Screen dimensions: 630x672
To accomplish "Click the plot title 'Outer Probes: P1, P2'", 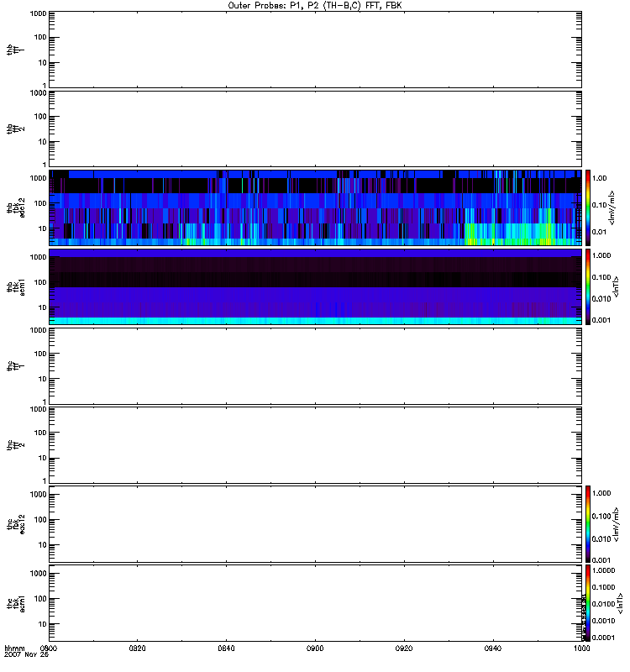I will point(314,5).
